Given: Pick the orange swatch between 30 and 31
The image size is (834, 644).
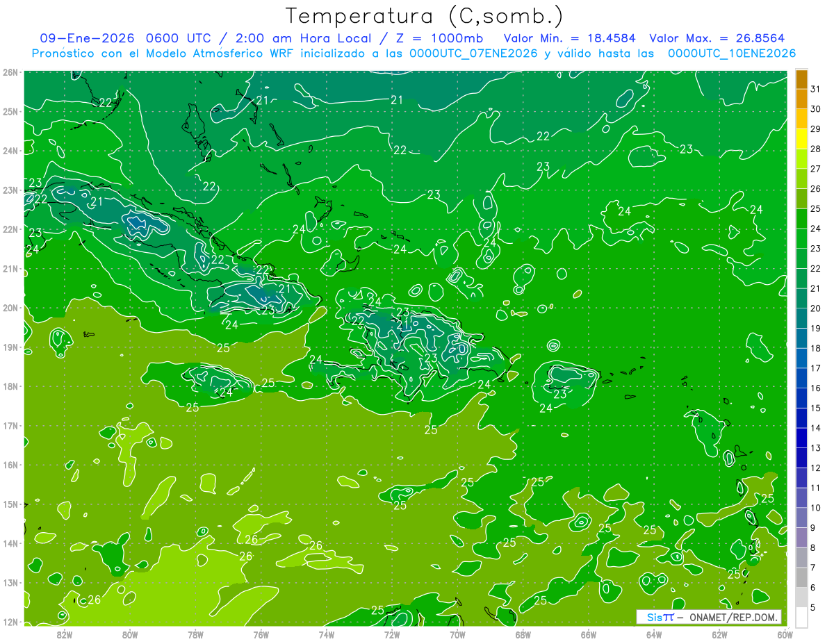Looking at the screenshot, I should pos(801,99).
